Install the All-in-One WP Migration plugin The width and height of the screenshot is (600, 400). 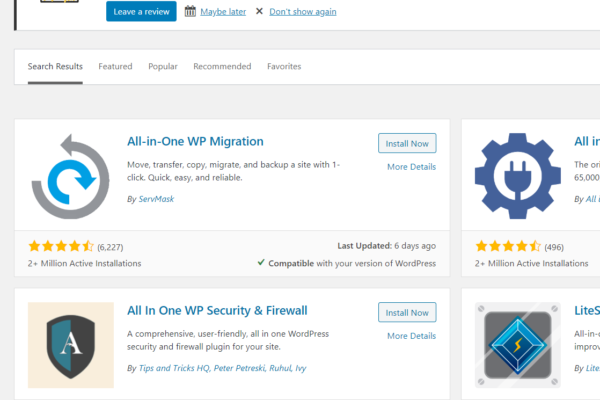(407, 144)
